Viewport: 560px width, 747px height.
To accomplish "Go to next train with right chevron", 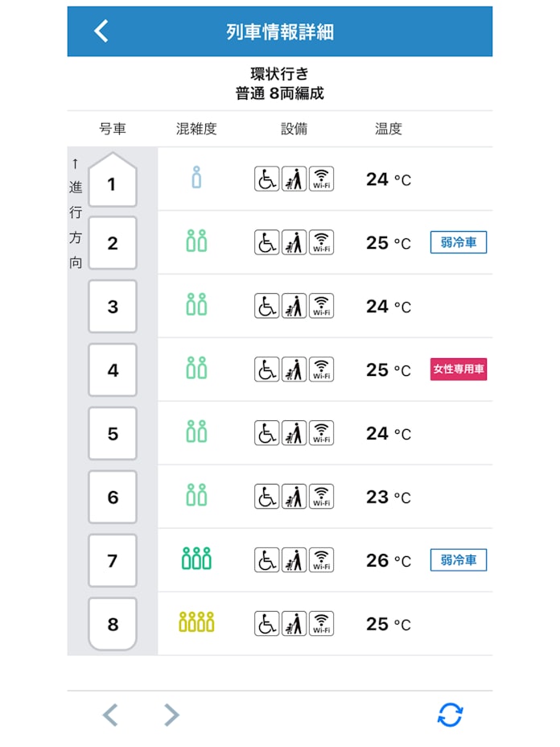I will (x=171, y=714).
